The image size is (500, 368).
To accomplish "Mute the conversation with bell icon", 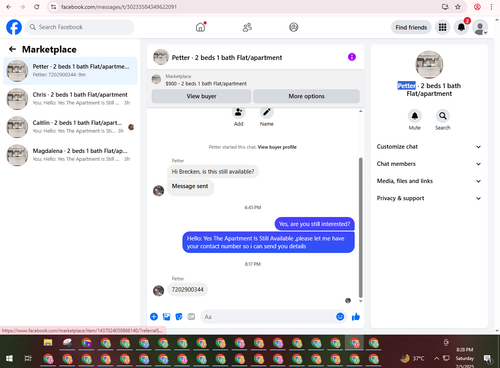I will click(x=415, y=116).
